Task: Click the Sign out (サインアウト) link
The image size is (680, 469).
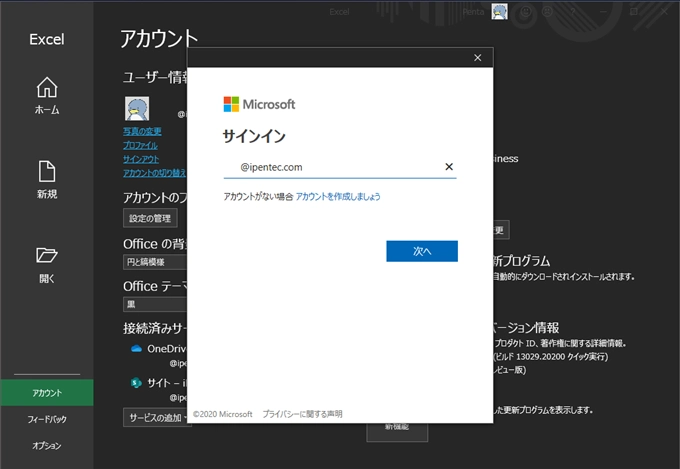Action: click(141, 159)
